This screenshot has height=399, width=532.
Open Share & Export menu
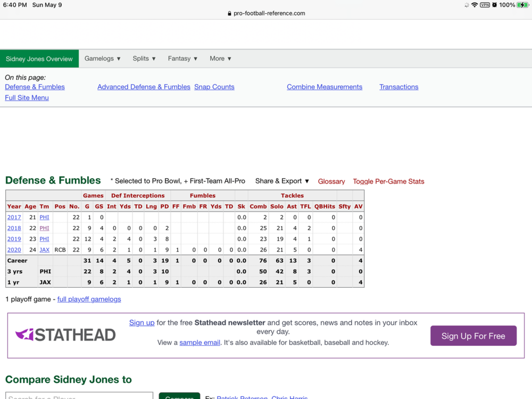282,181
